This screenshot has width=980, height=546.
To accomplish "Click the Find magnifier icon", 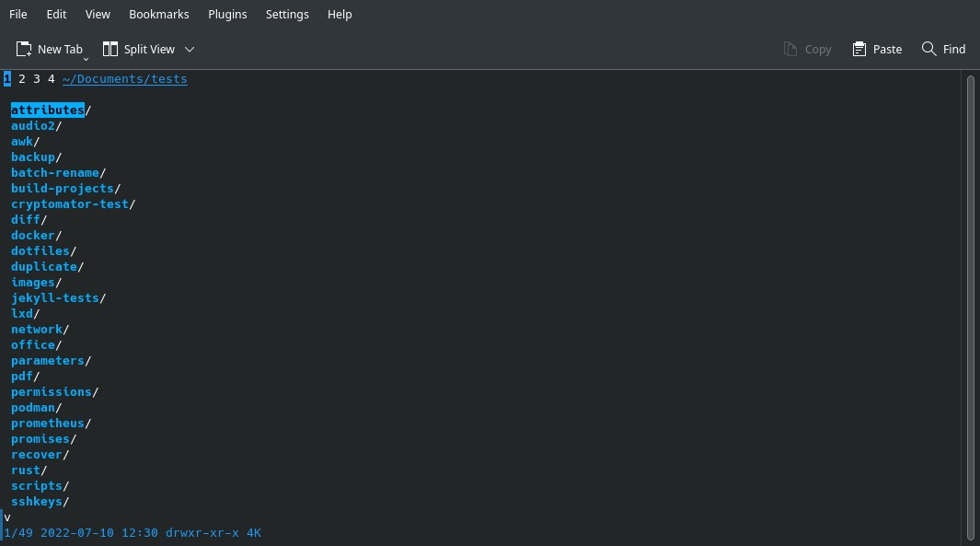I will 928,49.
